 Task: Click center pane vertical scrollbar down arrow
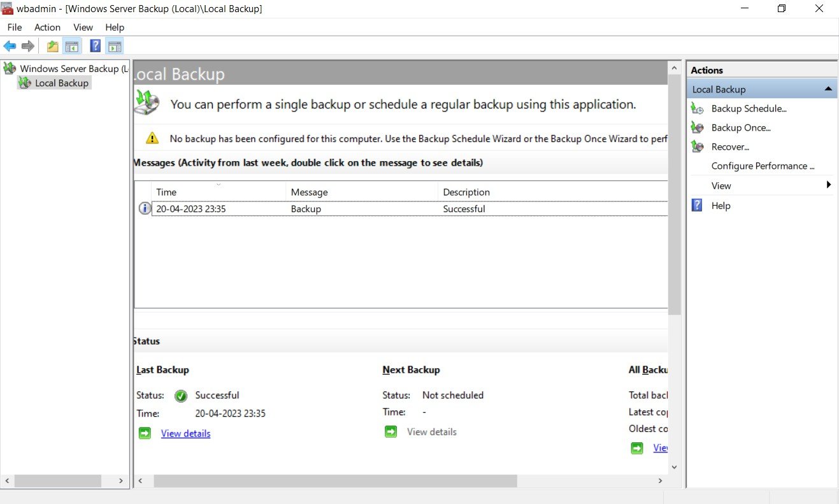pyautogui.click(x=675, y=467)
